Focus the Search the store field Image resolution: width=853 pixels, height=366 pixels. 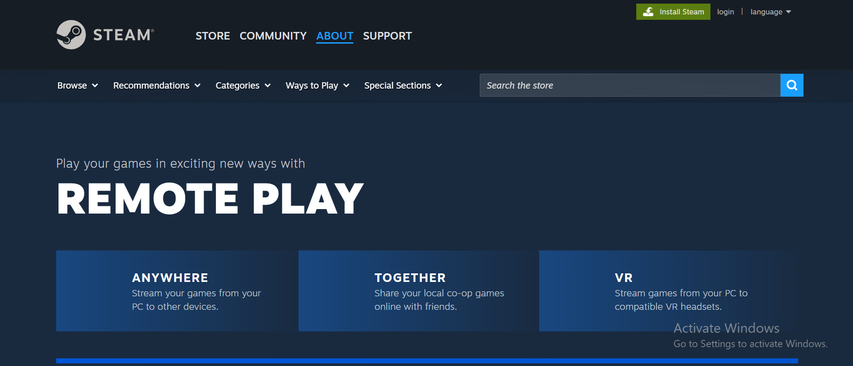[x=629, y=85]
